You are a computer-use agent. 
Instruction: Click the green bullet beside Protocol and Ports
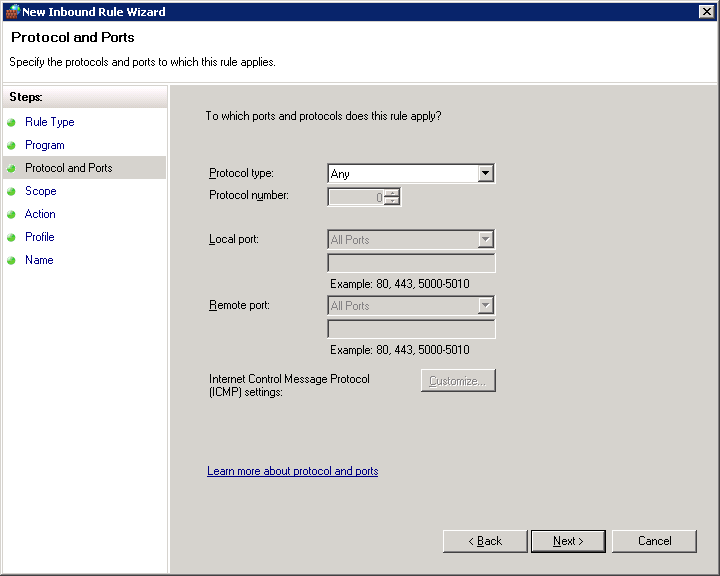(11, 168)
